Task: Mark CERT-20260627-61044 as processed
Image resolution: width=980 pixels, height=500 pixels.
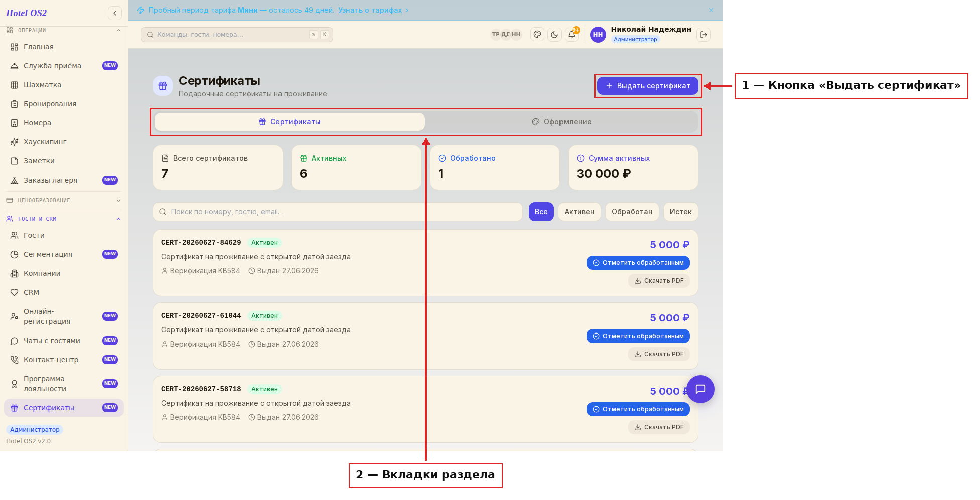Action: tap(638, 336)
